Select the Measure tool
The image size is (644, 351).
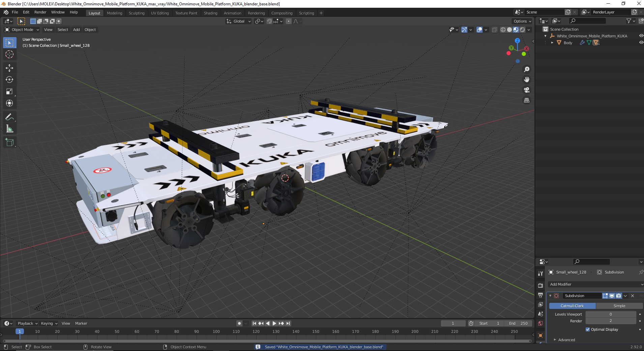(9, 129)
